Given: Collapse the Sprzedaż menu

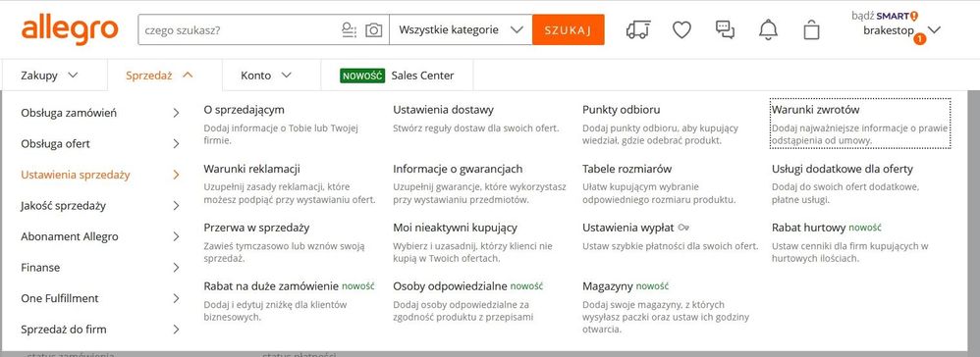Looking at the screenshot, I should tap(159, 76).
